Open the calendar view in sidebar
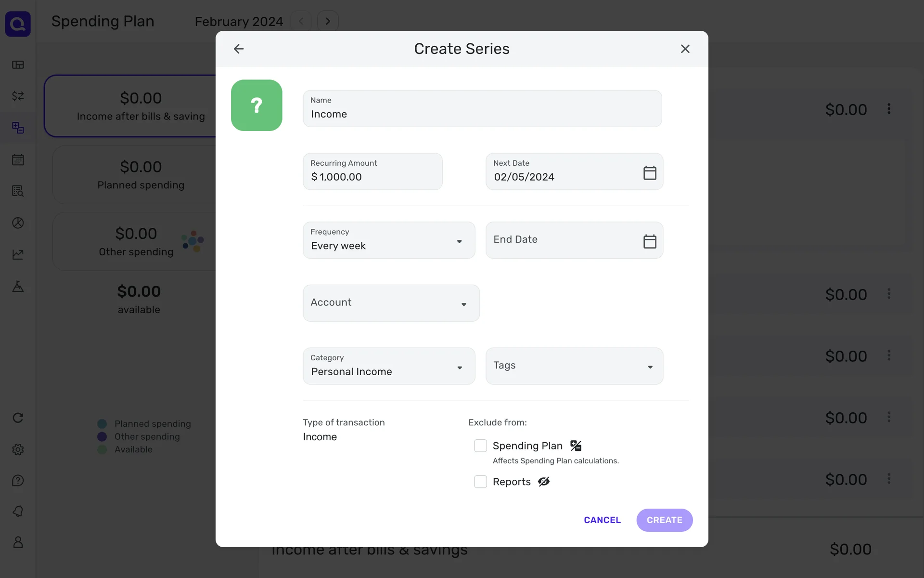Viewport: 924px width, 578px height. (x=18, y=160)
